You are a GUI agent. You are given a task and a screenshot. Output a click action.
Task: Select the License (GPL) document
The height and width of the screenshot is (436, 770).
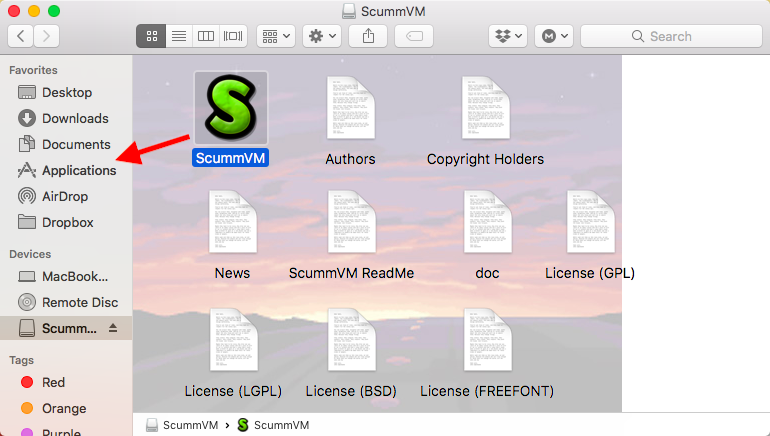[x=589, y=235]
